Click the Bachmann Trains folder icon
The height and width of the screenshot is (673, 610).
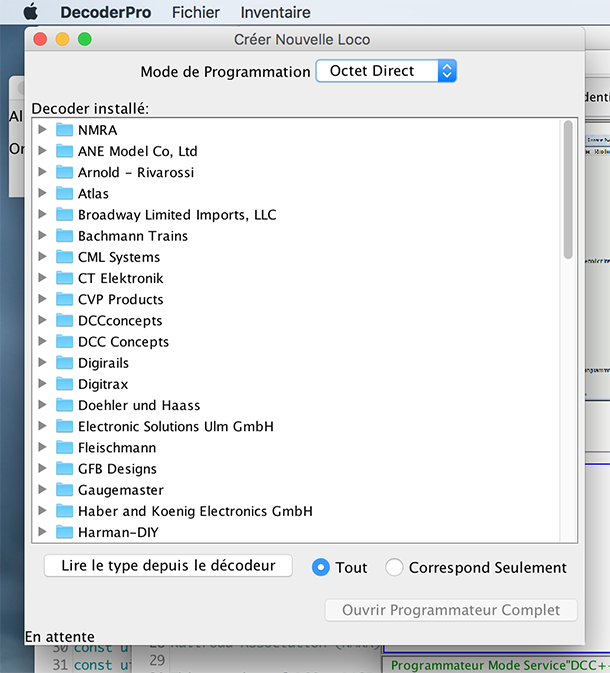tap(64, 235)
